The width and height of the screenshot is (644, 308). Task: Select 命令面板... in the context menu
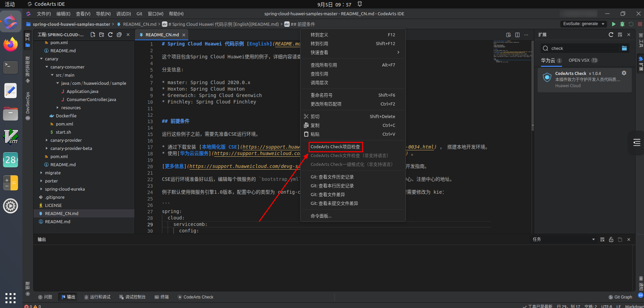click(x=353, y=216)
